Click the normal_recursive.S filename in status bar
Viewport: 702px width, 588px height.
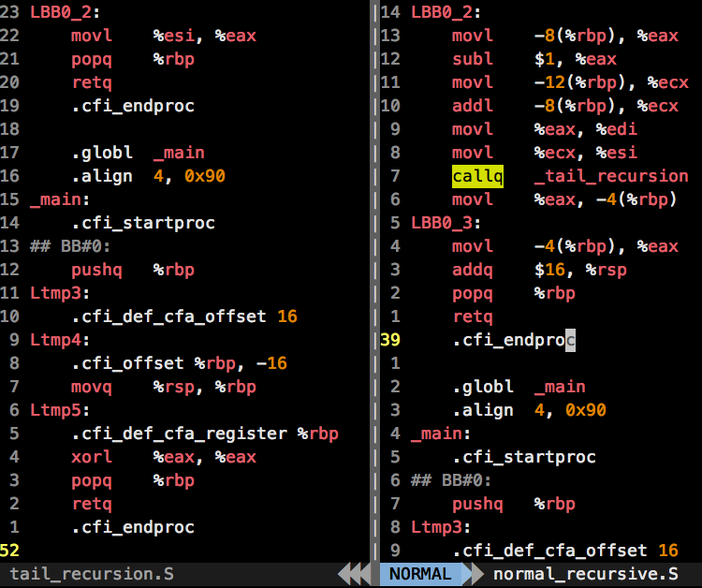[x=586, y=574]
